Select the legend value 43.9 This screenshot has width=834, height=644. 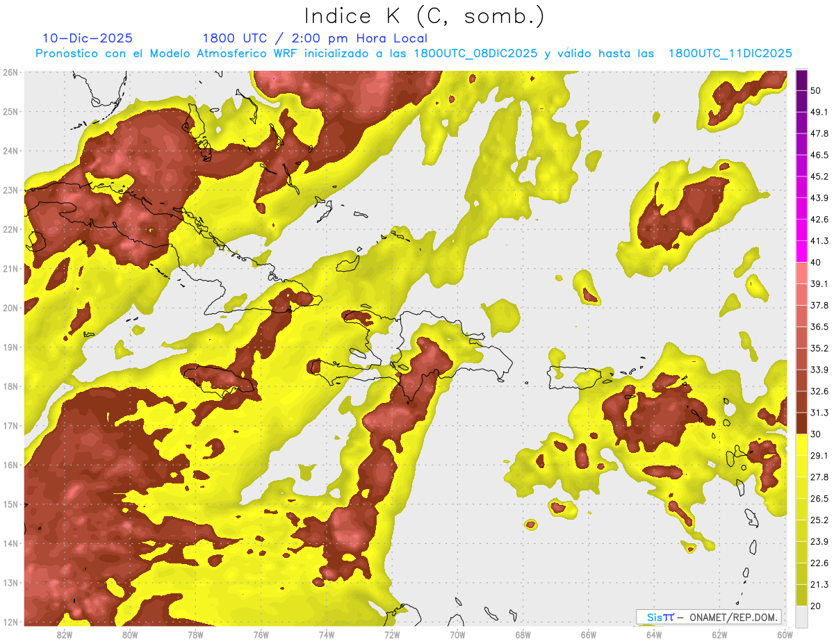[819, 199]
